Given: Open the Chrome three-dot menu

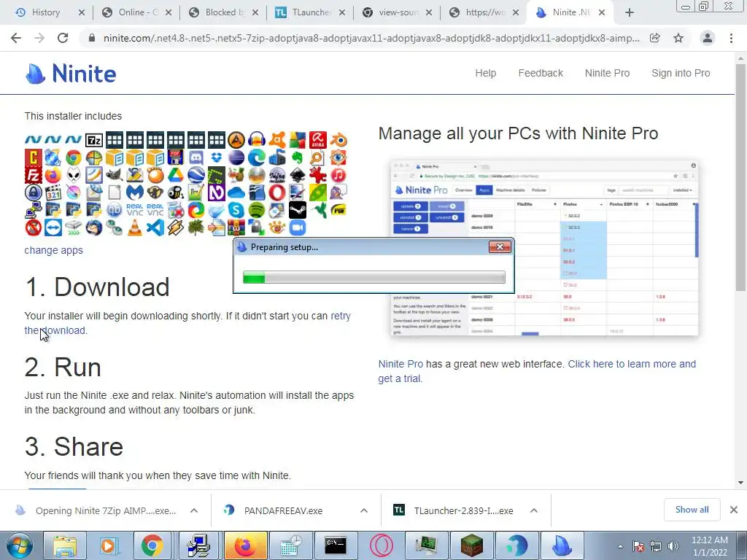Looking at the screenshot, I should click(731, 38).
